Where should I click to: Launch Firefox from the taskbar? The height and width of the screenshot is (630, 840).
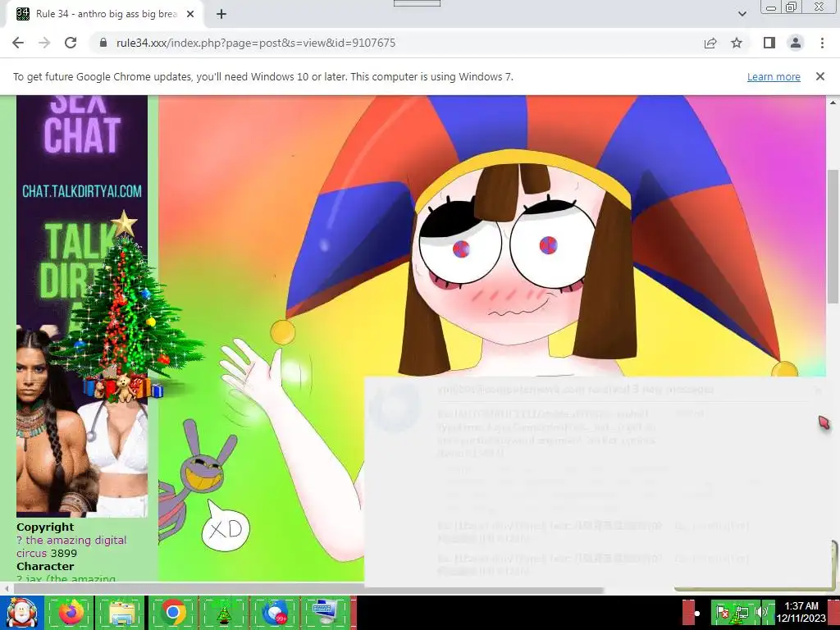point(71,613)
